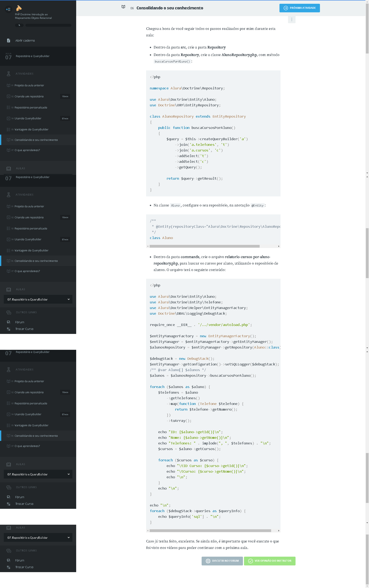
Task: Click the book icon beside the lesson title
Action: (x=123, y=7)
